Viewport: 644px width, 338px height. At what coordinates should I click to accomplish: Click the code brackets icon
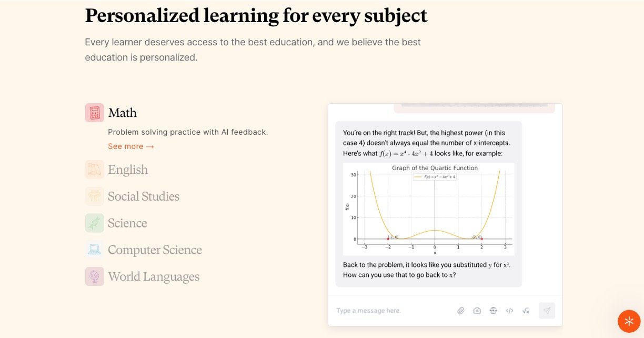509,311
